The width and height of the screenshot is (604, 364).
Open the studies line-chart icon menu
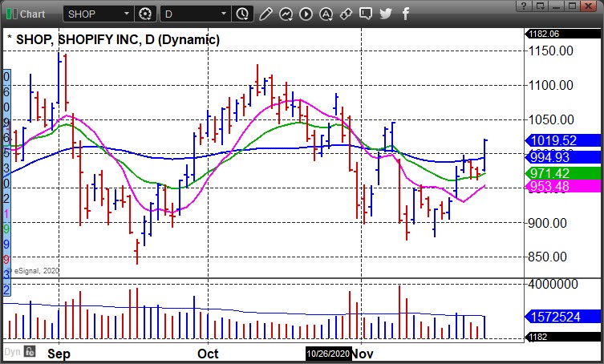point(286,14)
